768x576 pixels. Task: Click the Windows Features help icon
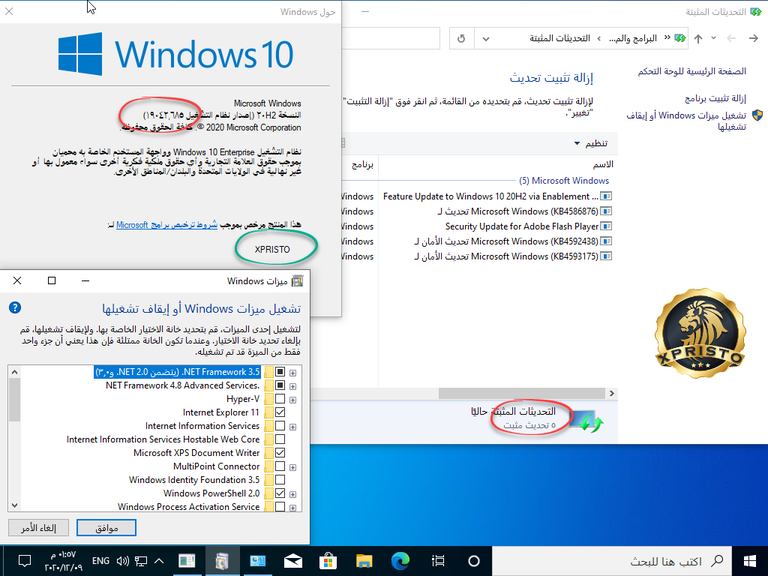click(x=15, y=308)
